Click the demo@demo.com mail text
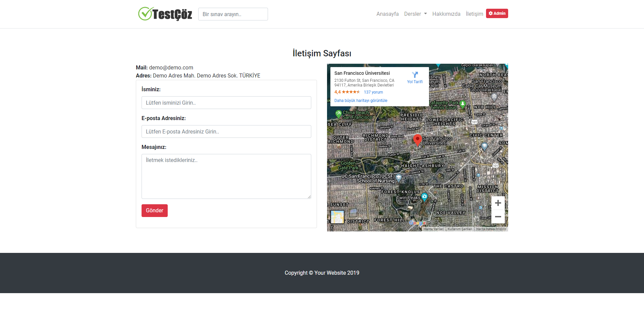This screenshot has width=644, height=325. pyautogui.click(x=171, y=67)
